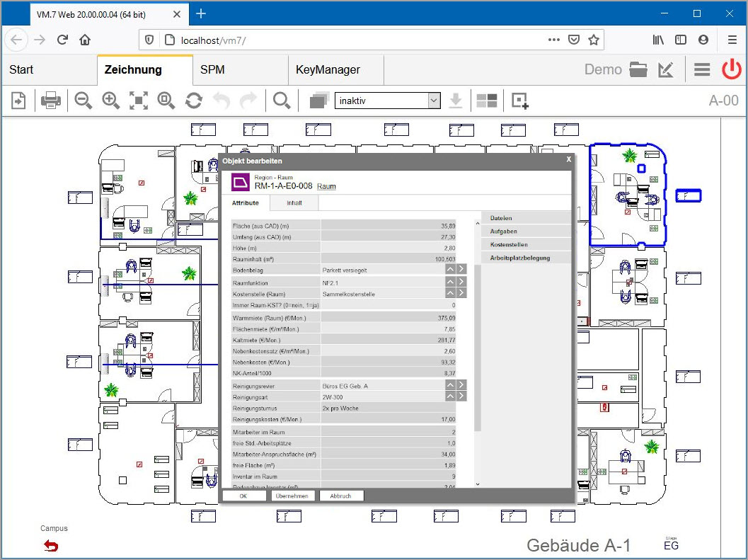Refresh the drawing with circular arrows icon
This screenshot has height=560, width=748.
(x=194, y=101)
